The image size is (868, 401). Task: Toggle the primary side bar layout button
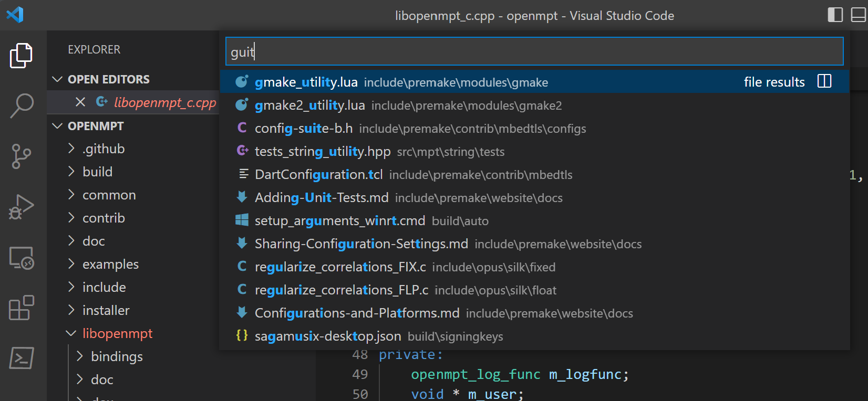tap(835, 15)
